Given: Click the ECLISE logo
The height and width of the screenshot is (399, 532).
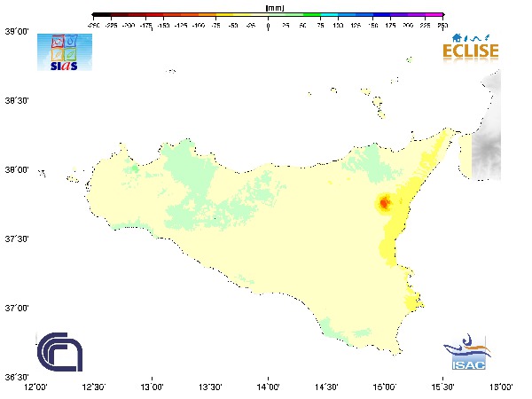Looking at the screenshot, I should [471, 48].
